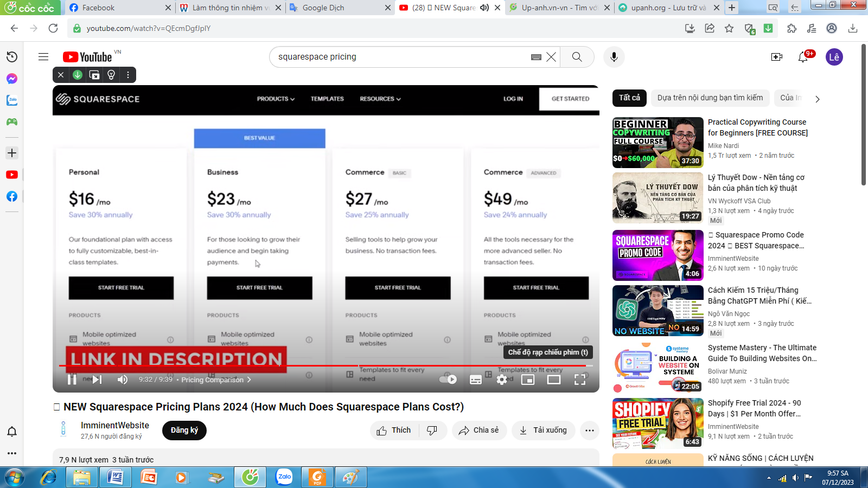Screen dimensions: 868x488
Task: Open Zalo from the taskbar
Action: (x=284, y=477)
